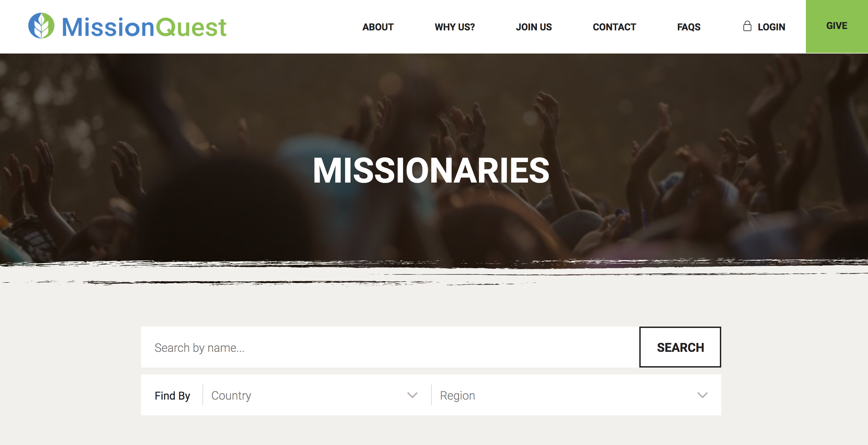Focus the Search by name field
868x445 pixels.
click(390, 347)
